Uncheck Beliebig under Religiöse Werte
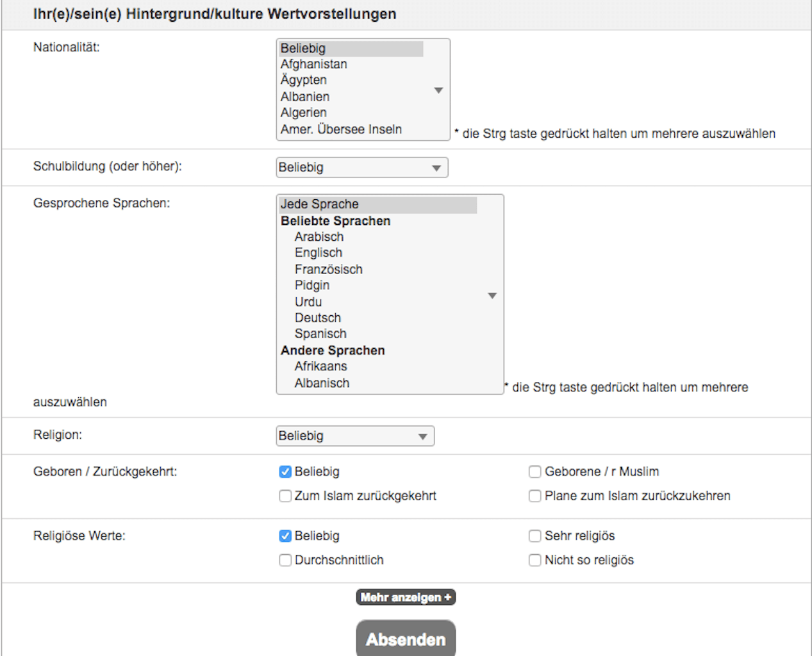This screenshot has height=656, width=812. 285,536
